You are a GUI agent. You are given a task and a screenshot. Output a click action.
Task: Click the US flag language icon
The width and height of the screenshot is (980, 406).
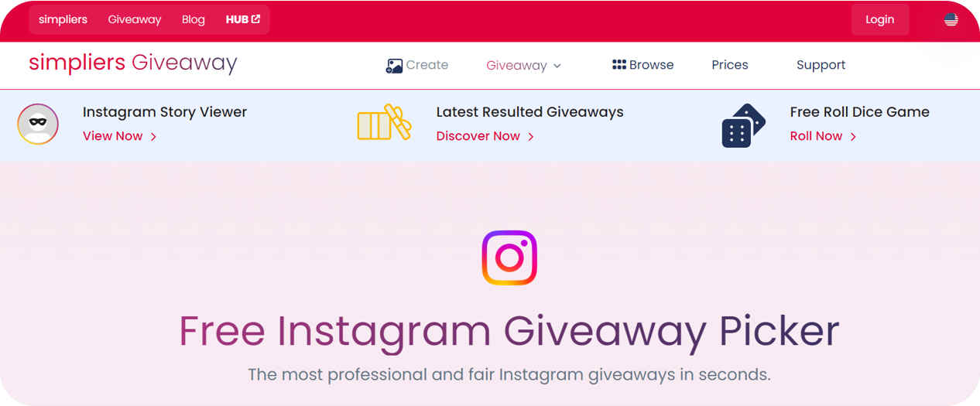[951, 20]
